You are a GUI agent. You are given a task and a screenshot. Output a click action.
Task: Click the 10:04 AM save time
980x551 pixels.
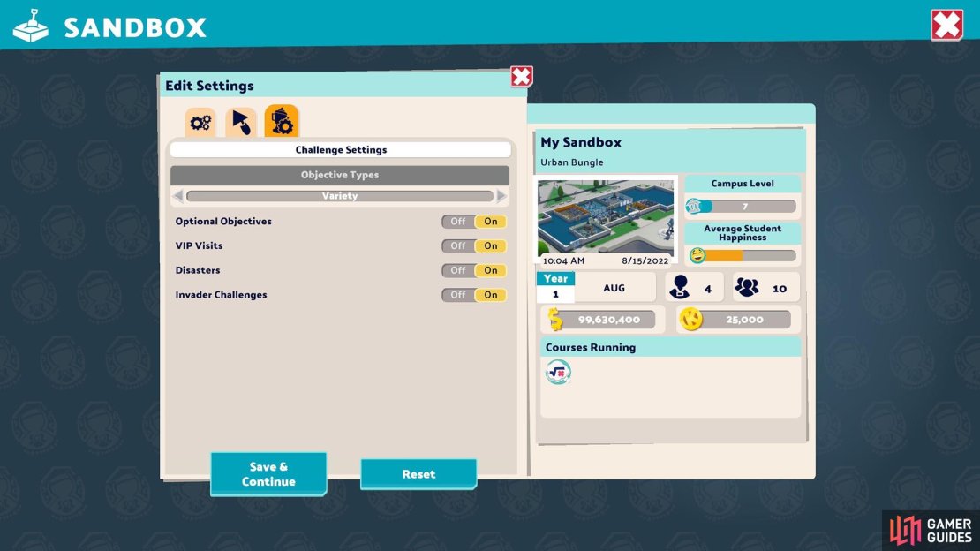pos(564,260)
